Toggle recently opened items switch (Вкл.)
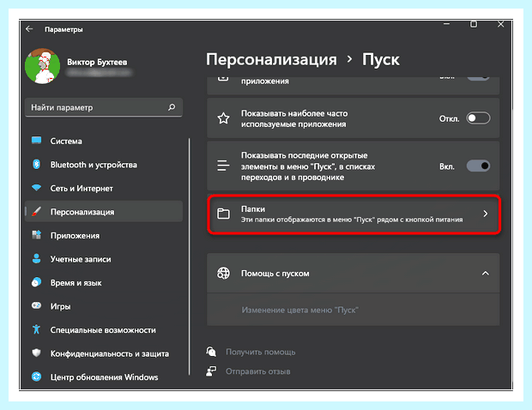This screenshot has height=410, width=532. [478, 166]
